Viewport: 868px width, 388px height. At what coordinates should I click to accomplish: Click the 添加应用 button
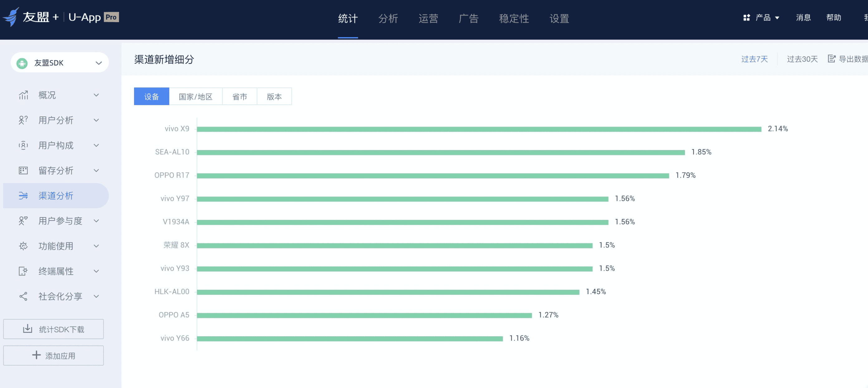(54, 355)
